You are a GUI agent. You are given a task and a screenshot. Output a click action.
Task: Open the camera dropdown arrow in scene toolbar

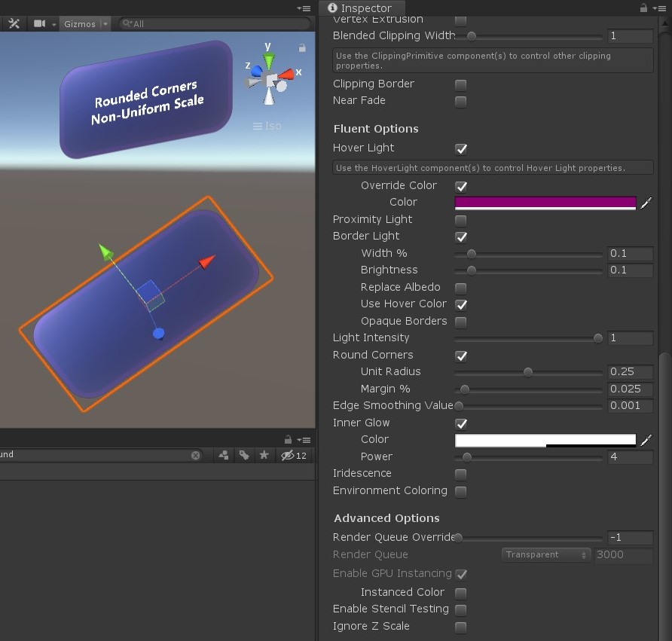click(53, 24)
